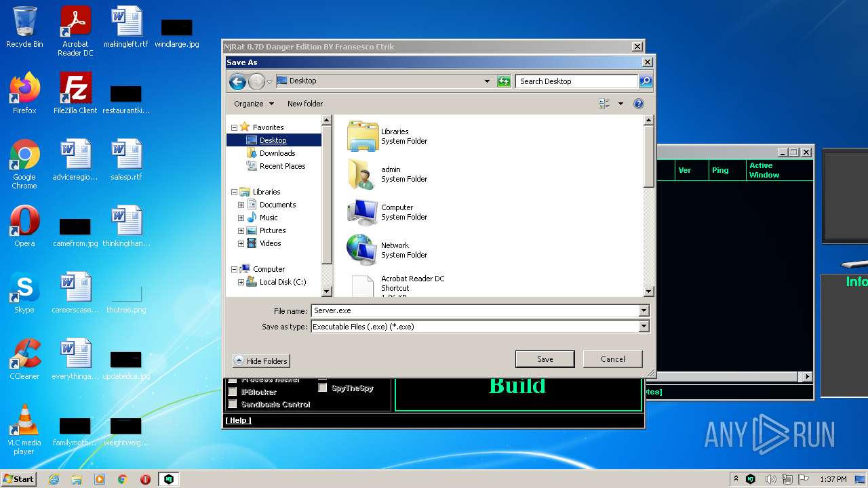Toggle the Sandboxie Control checkbox

[x=233, y=404]
